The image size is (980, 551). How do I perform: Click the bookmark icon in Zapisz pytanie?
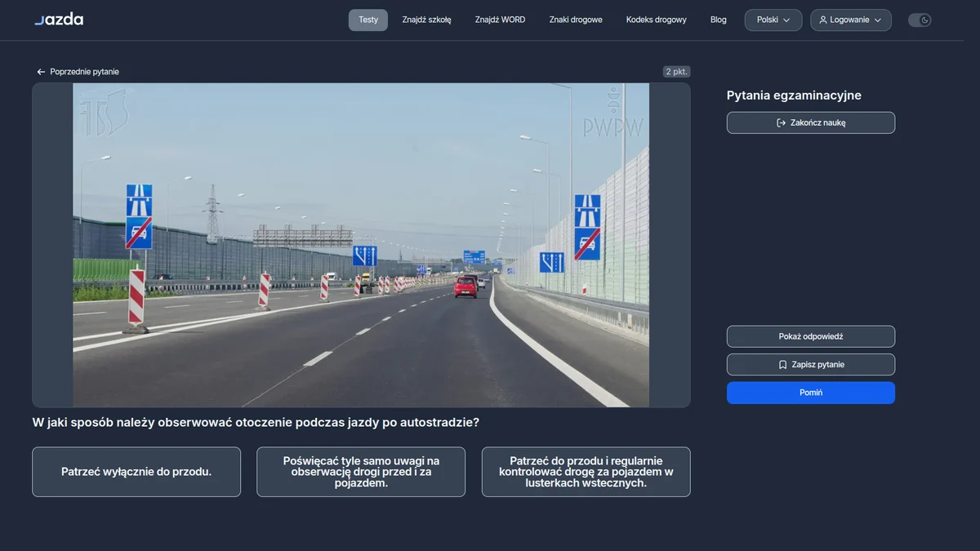coord(782,365)
